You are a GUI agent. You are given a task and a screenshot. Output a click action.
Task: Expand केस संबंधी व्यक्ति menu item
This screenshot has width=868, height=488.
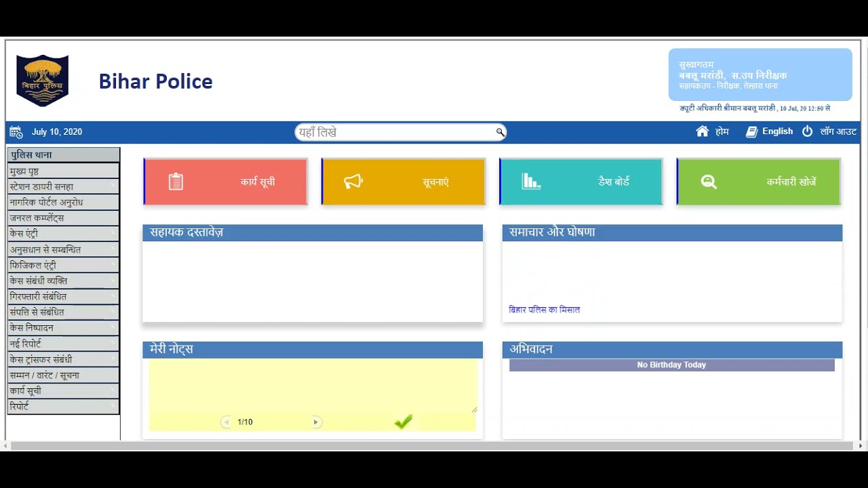coord(63,281)
